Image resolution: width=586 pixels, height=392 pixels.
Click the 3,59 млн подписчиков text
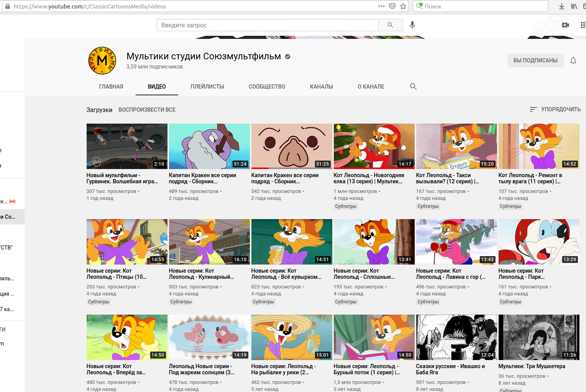tap(154, 67)
